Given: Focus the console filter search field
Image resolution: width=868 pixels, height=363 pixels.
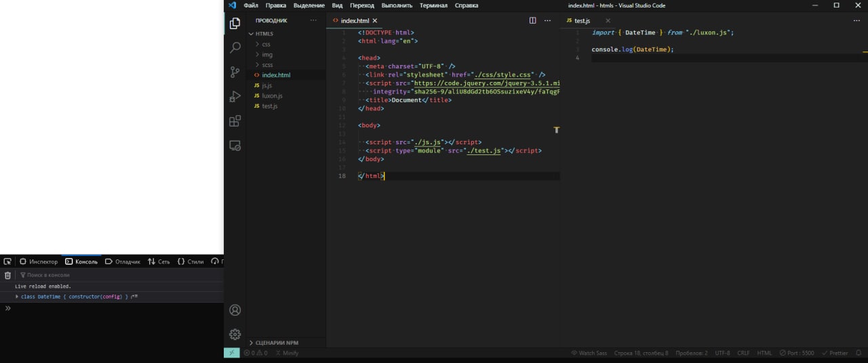Looking at the screenshot, I should tap(119, 275).
